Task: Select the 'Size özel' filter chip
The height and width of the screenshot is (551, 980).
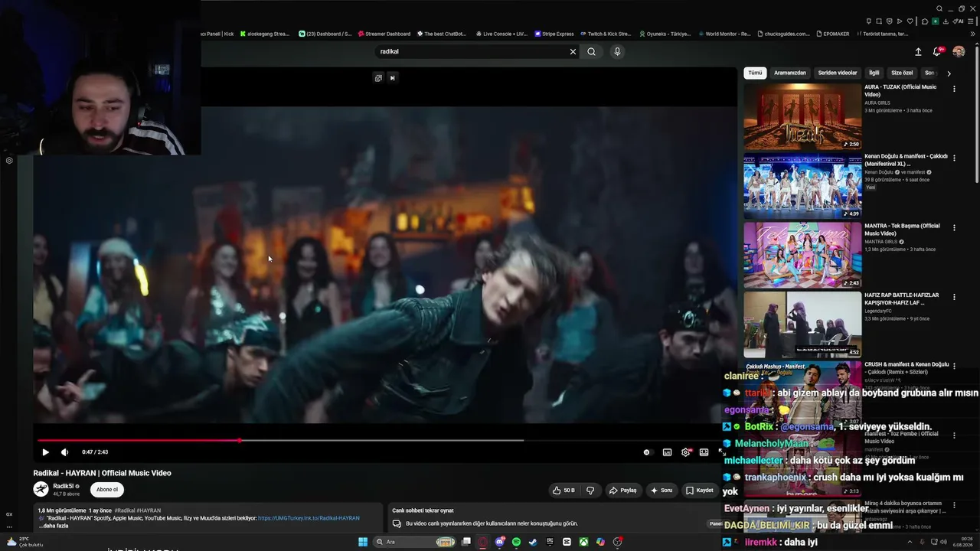Action: pos(902,73)
